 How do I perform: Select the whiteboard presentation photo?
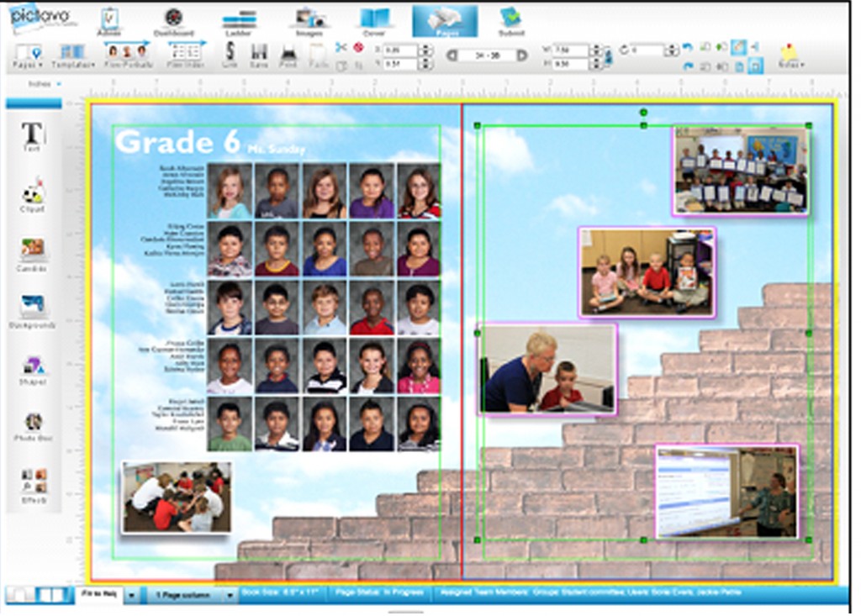tap(727, 491)
